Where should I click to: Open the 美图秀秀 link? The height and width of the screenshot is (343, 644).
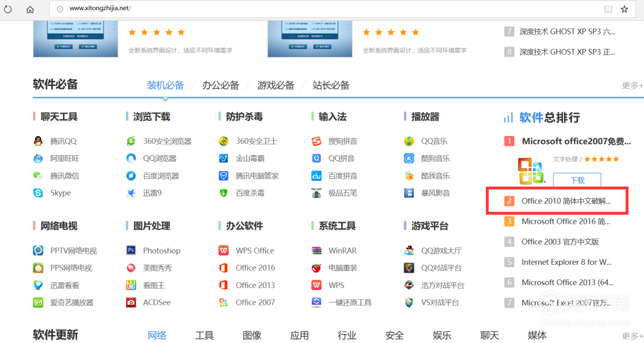157,268
